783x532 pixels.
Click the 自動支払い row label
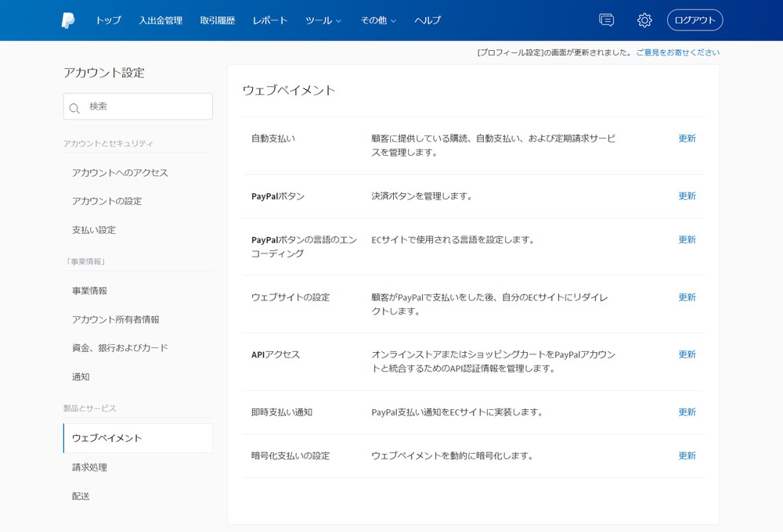[x=273, y=138]
